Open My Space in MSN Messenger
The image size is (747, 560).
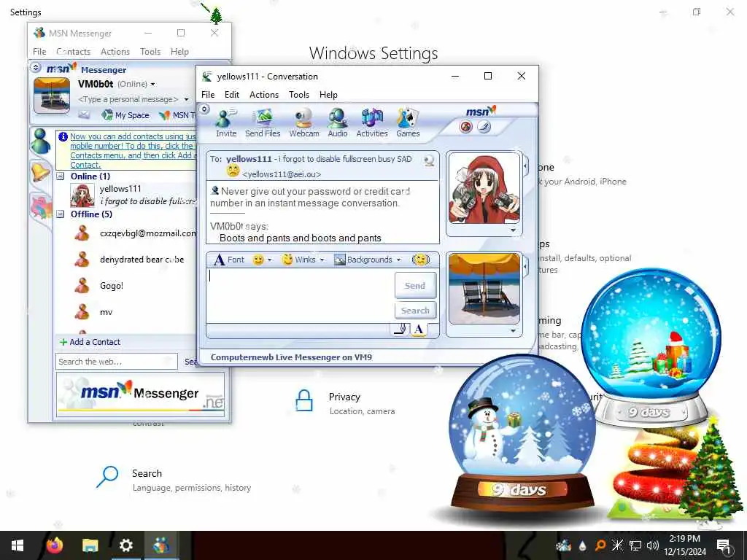click(125, 115)
